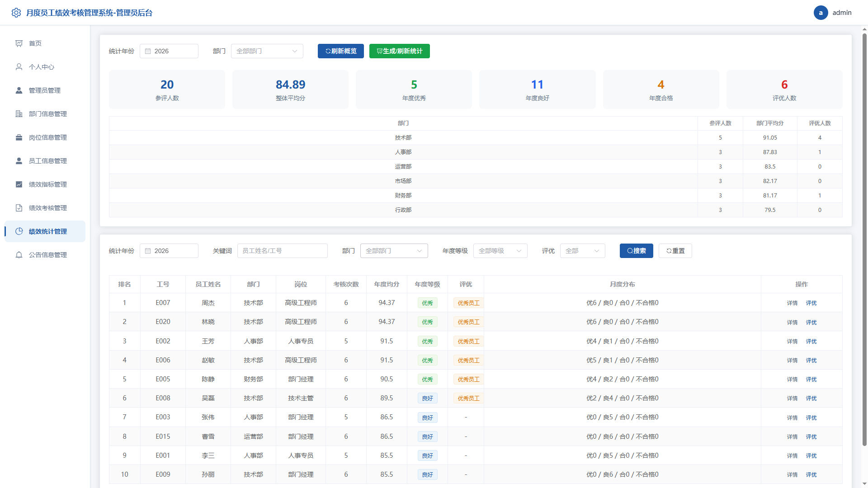Click the settings gear logo icon
The width and height of the screenshot is (868, 488).
click(x=16, y=13)
